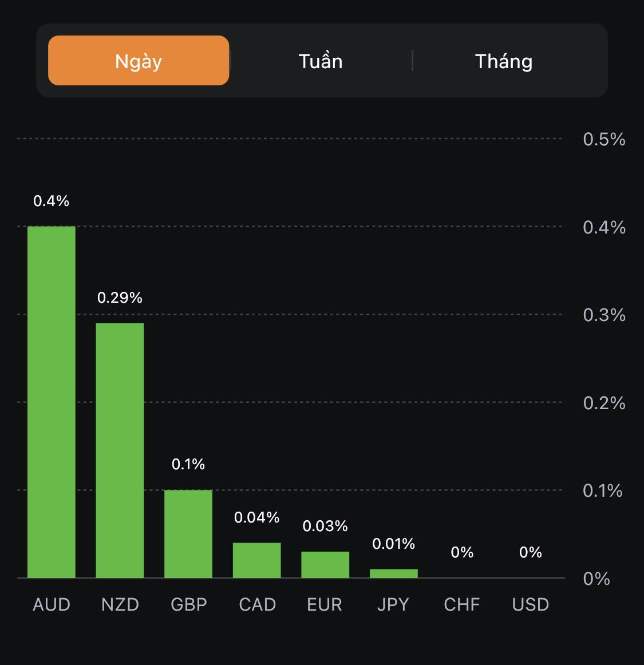The width and height of the screenshot is (644, 665).
Task: Switch to the Tuần tab
Action: point(321,61)
